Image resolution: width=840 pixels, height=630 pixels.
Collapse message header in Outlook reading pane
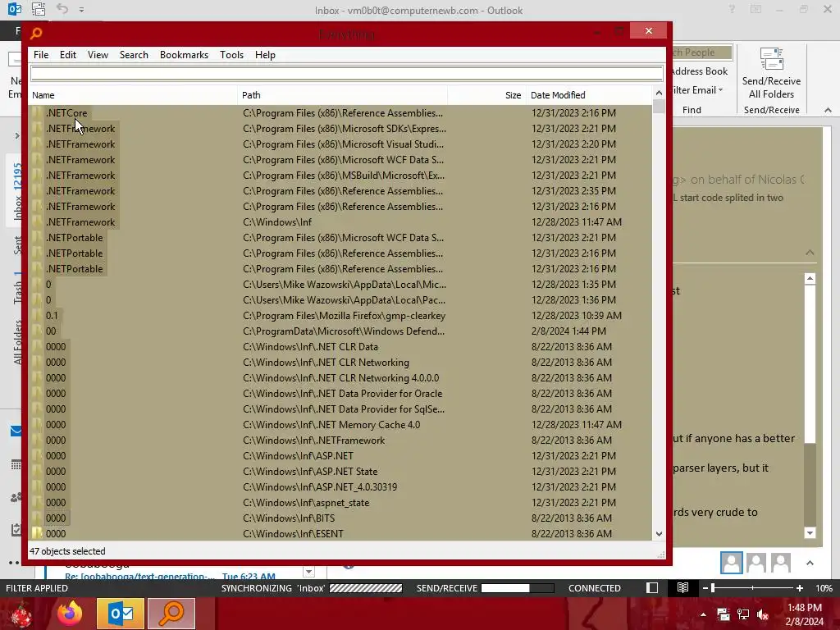coord(810,253)
